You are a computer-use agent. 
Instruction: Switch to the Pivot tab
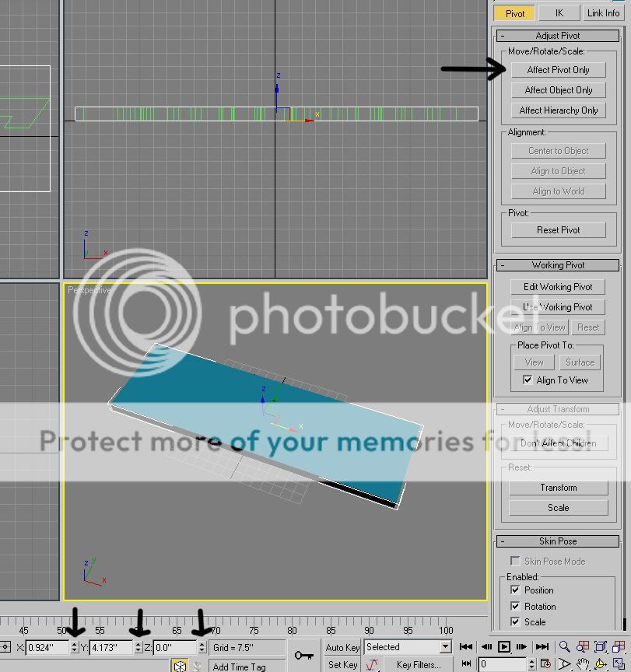[515, 13]
